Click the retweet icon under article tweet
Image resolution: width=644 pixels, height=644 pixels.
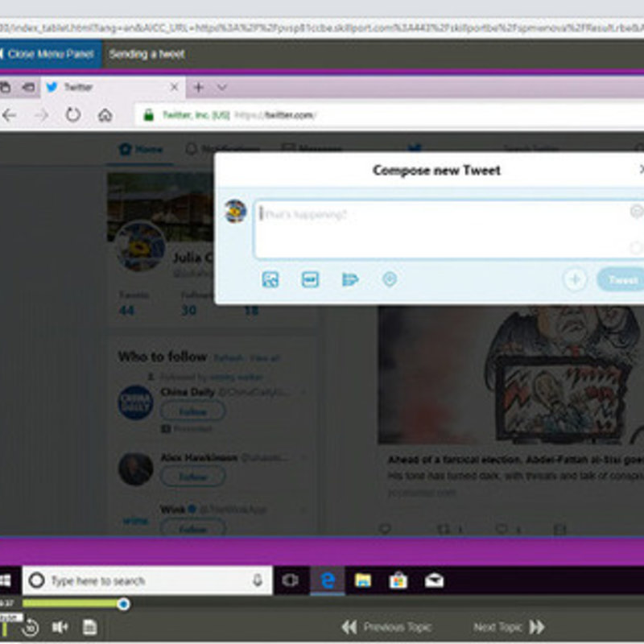tap(444, 529)
